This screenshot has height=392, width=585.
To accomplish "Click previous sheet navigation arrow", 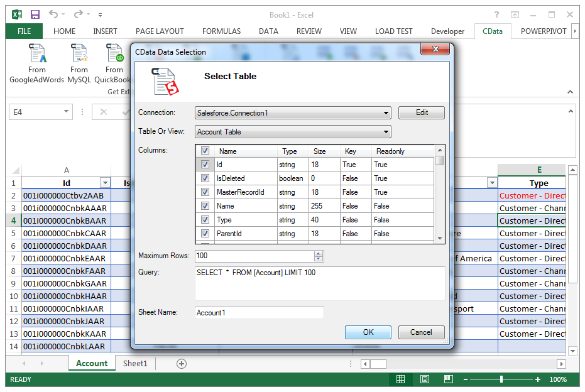I will (x=25, y=363).
